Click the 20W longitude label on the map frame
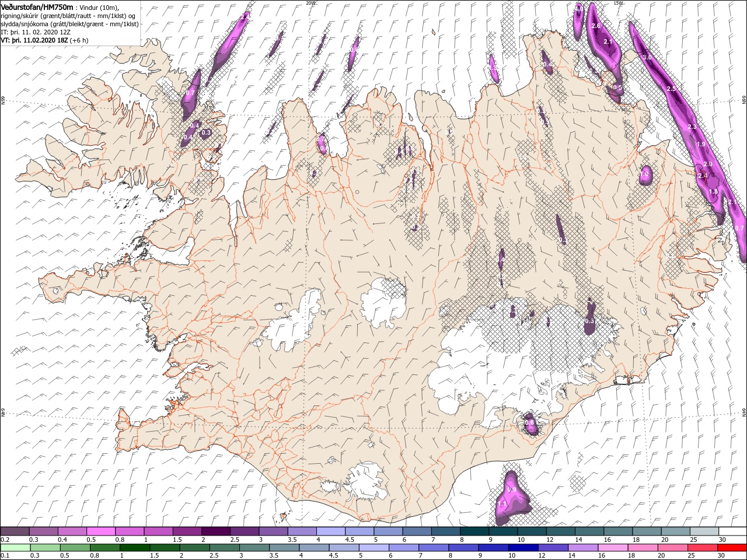Image resolution: width=747 pixels, height=560 pixels. pyautogui.click(x=310, y=2)
